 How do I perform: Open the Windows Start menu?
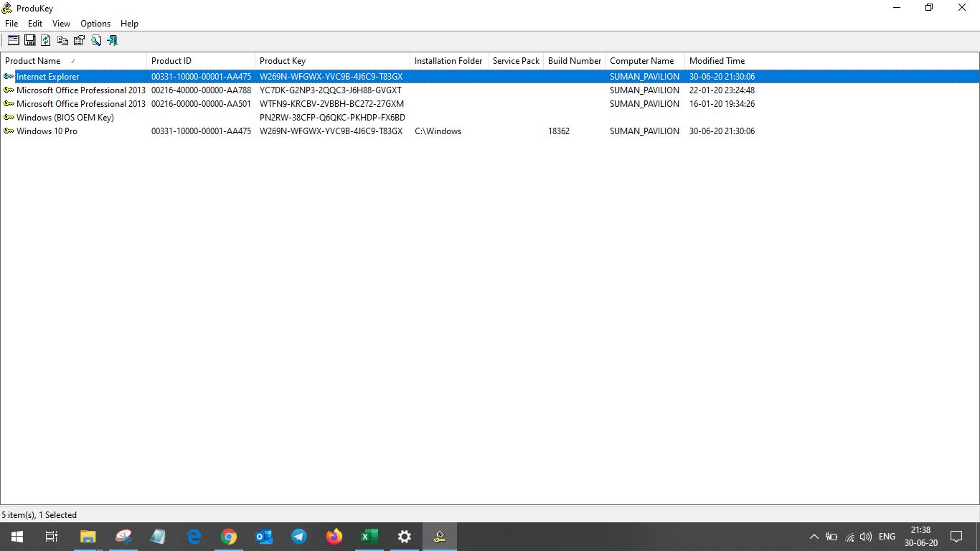click(17, 537)
